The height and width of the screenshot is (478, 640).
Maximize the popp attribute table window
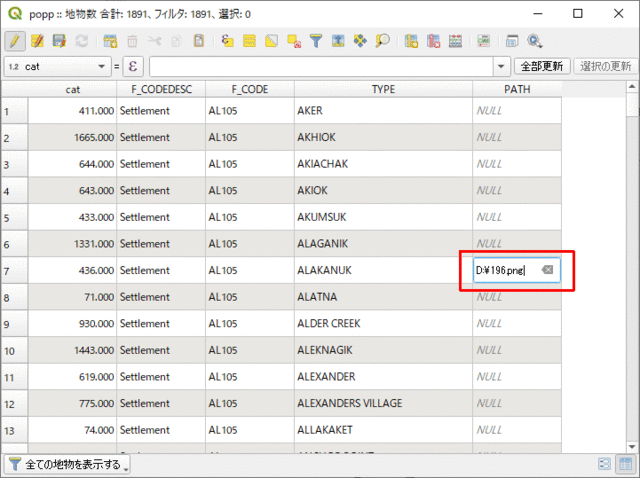(x=578, y=14)
